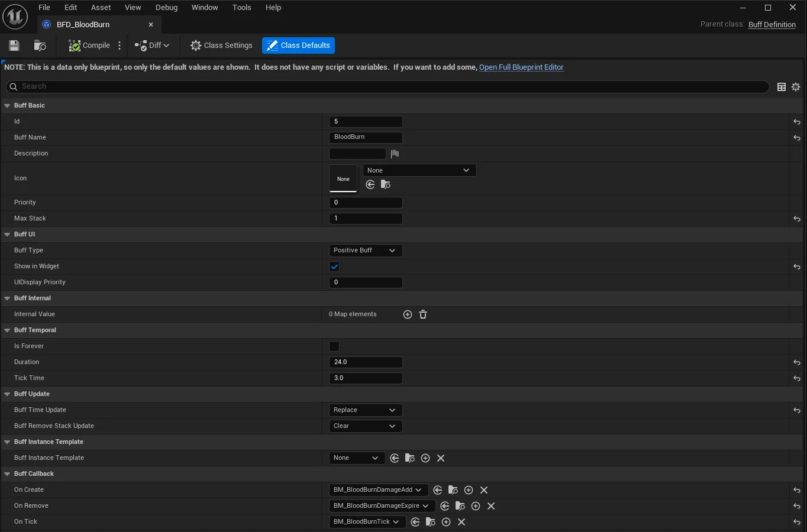Screen dimensions: 807x532
Task: Clear the On Create callback with X
Action: (x=484, y=490)
